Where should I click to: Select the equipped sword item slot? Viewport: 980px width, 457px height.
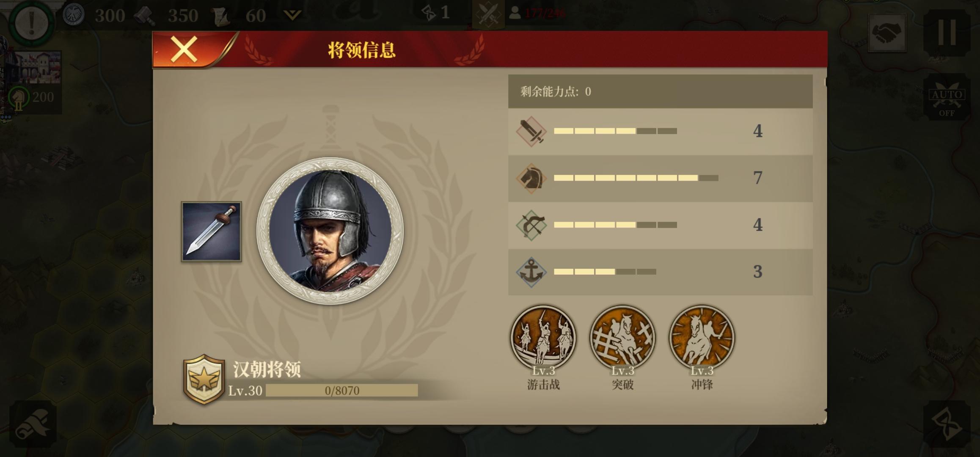212,231
